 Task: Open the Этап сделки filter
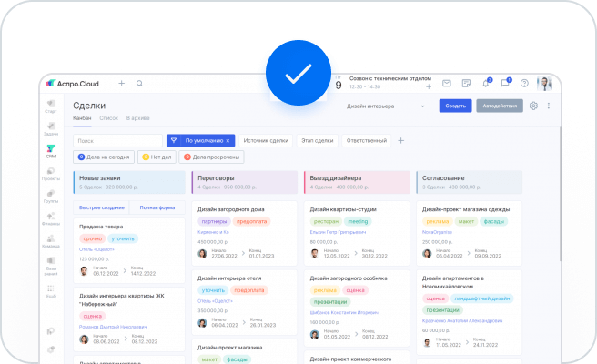pyautogui.click(x=317, y=140)
